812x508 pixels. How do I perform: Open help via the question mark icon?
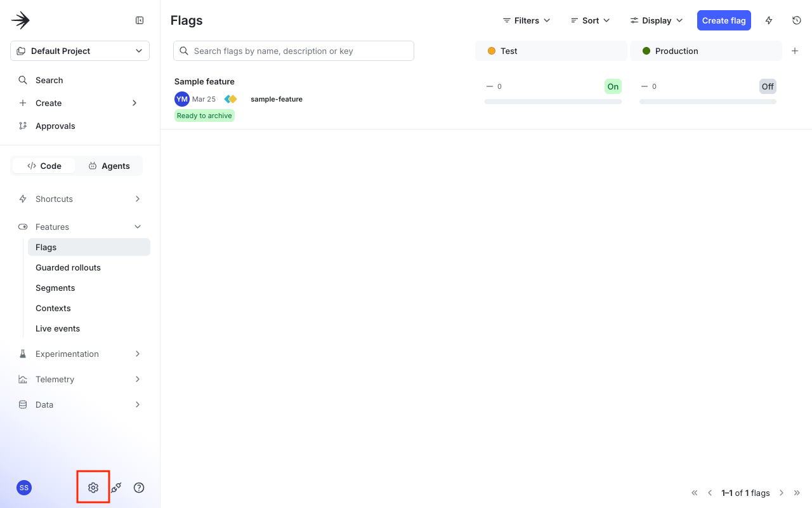(139, 488)
